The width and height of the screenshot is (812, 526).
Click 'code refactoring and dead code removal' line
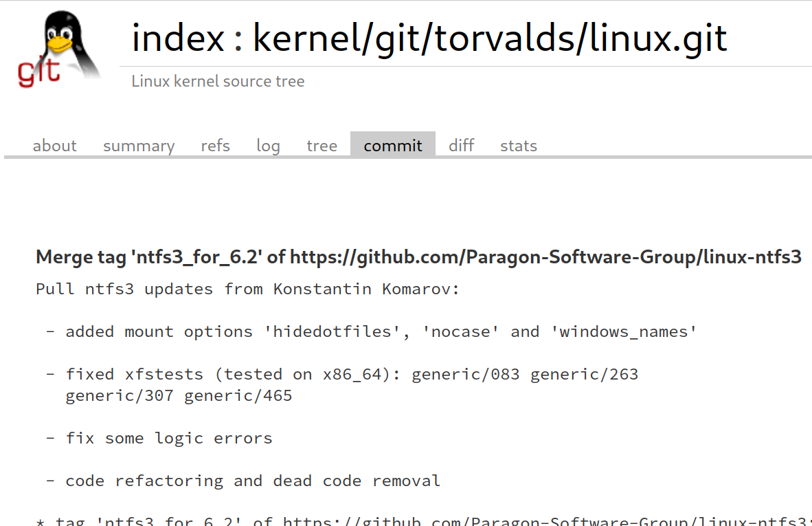click(x=253, y=481)
